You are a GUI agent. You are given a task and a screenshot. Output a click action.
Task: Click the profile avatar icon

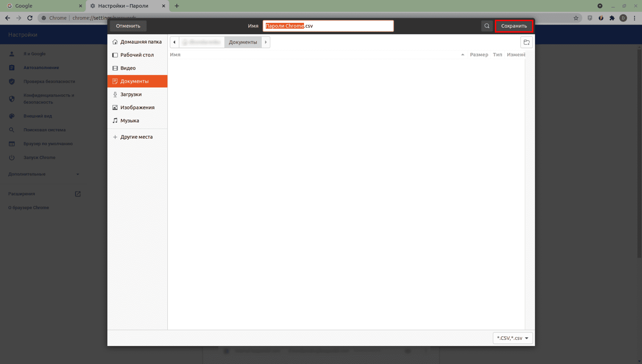(623, 18)
